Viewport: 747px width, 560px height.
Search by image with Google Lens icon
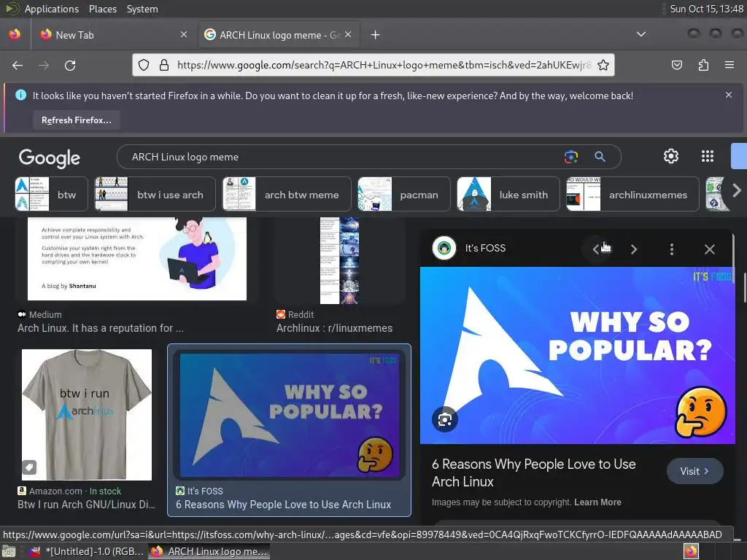pos(570,157)
